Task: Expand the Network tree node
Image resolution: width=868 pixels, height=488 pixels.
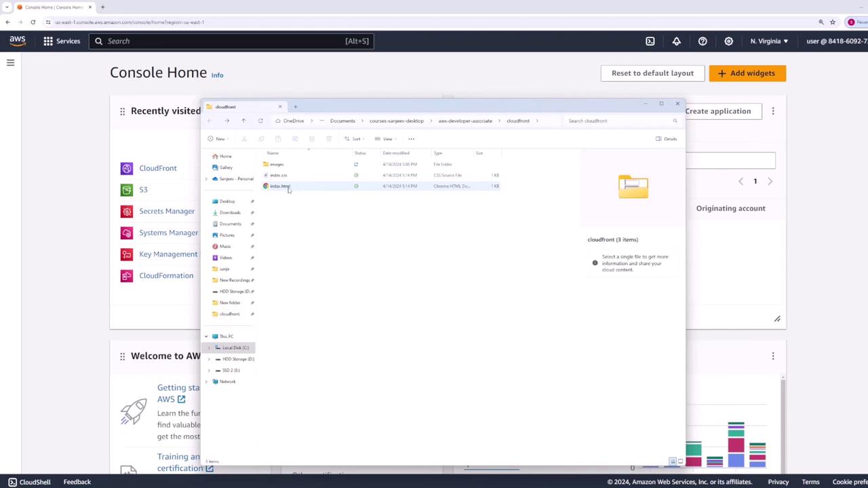Action: [x=207, y=382]
